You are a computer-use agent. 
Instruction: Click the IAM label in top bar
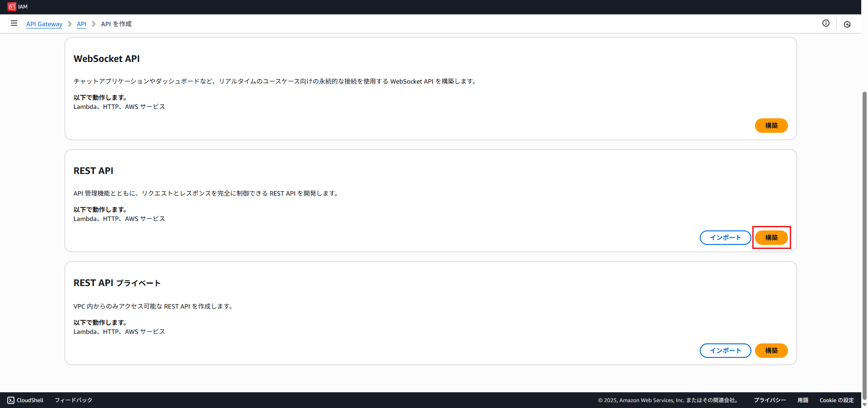click(x=23, y=7)
